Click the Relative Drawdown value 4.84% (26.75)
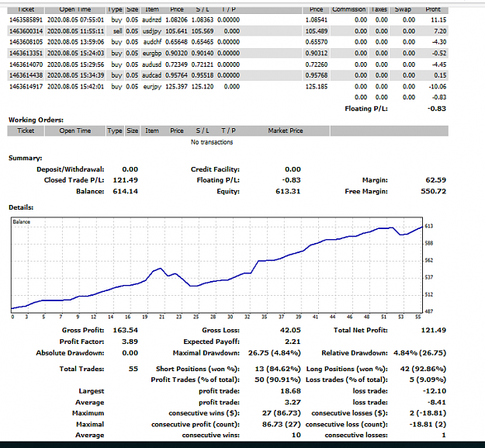The height and width of the screenshot is (448, 485). 420,353
